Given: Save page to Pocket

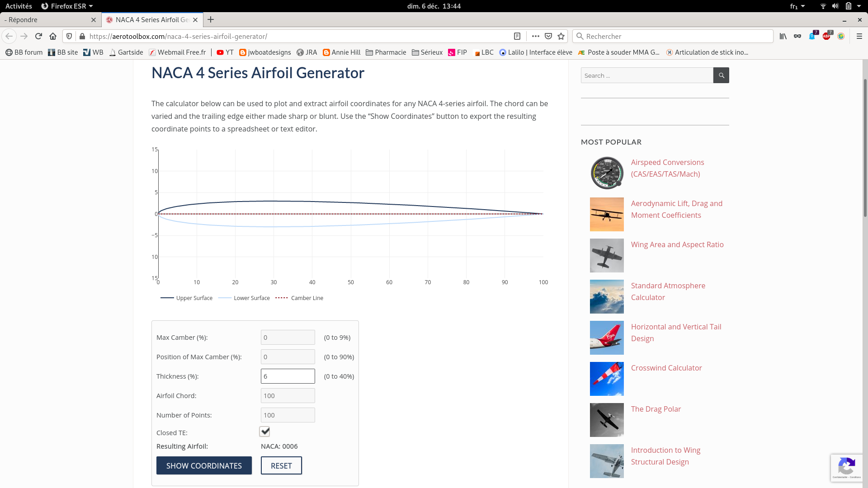Looking at the screenshot, I should [548, 36].
